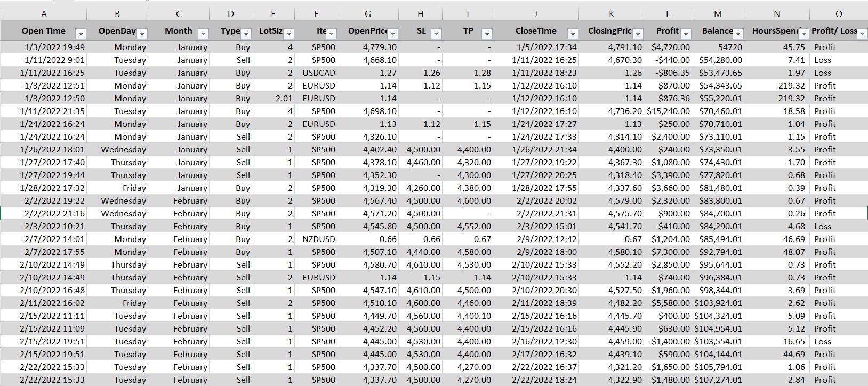868x386 pixels.
Task: Select column O header
Action: click(x=838, y=14)
